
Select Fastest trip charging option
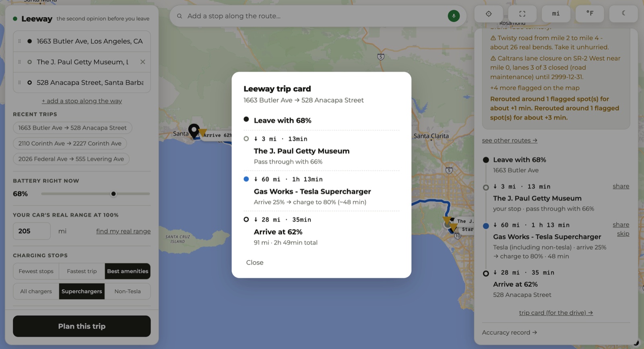(82, 271)
